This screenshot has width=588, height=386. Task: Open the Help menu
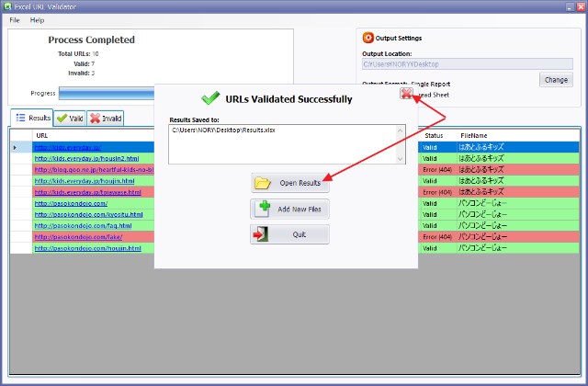[x=37, y=19]
